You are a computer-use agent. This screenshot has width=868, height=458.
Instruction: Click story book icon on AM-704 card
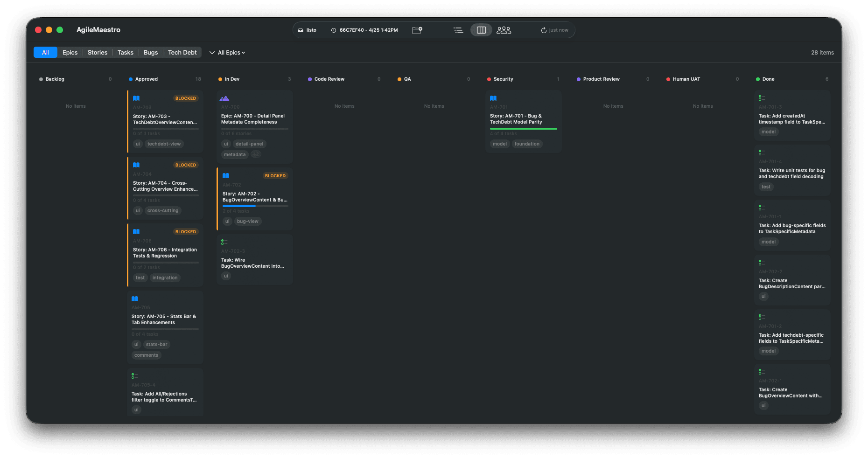coord(136,165)
